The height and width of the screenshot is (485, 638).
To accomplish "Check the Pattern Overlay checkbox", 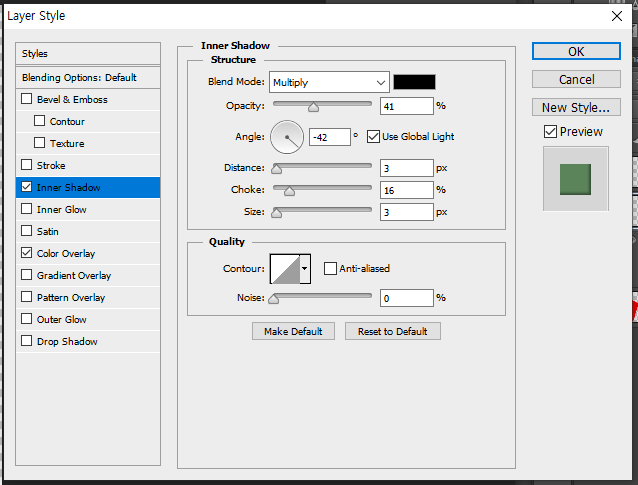I will [26, 297].
